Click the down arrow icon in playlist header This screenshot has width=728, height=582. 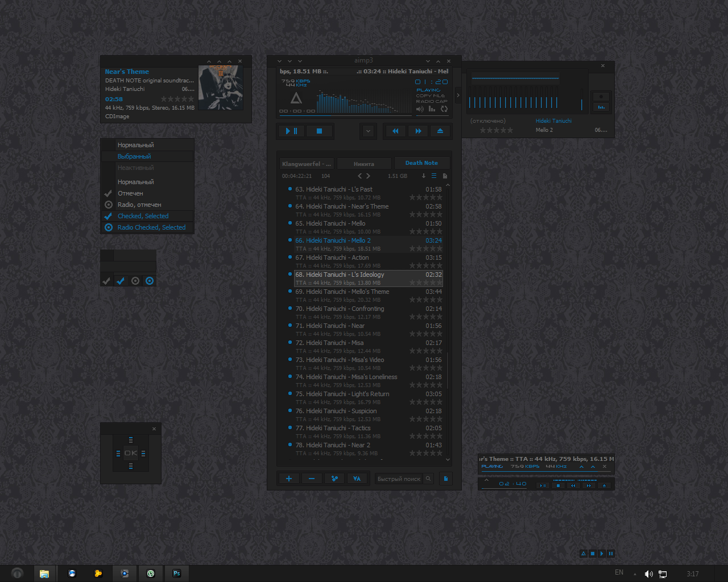[x=423, y=176]
